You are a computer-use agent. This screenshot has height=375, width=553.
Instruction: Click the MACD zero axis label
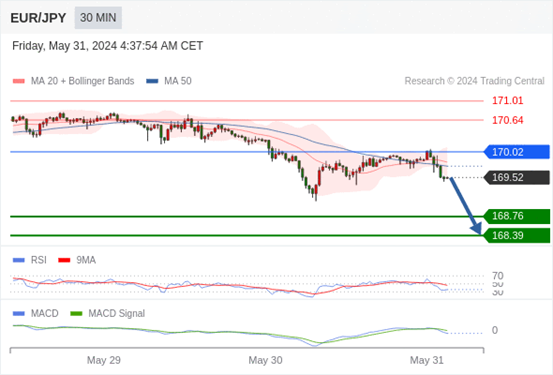[495, 331]
